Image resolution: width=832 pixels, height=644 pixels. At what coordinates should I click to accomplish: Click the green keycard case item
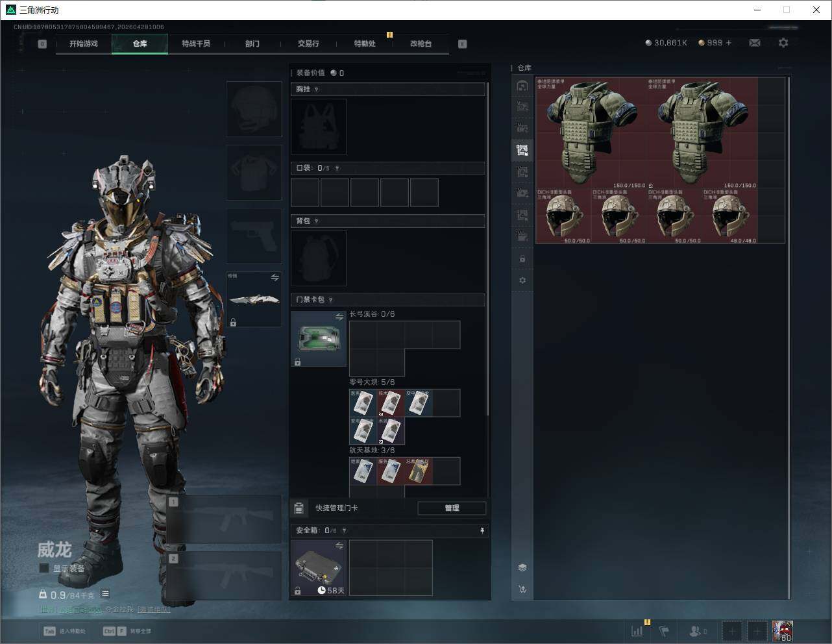pyautogui.click(x=319, y=339)
